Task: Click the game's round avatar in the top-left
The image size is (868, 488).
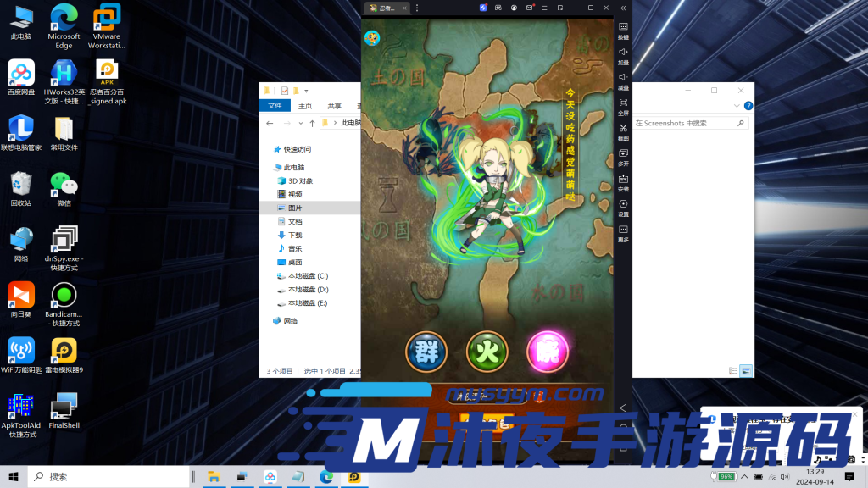Action: pos(371,37)
